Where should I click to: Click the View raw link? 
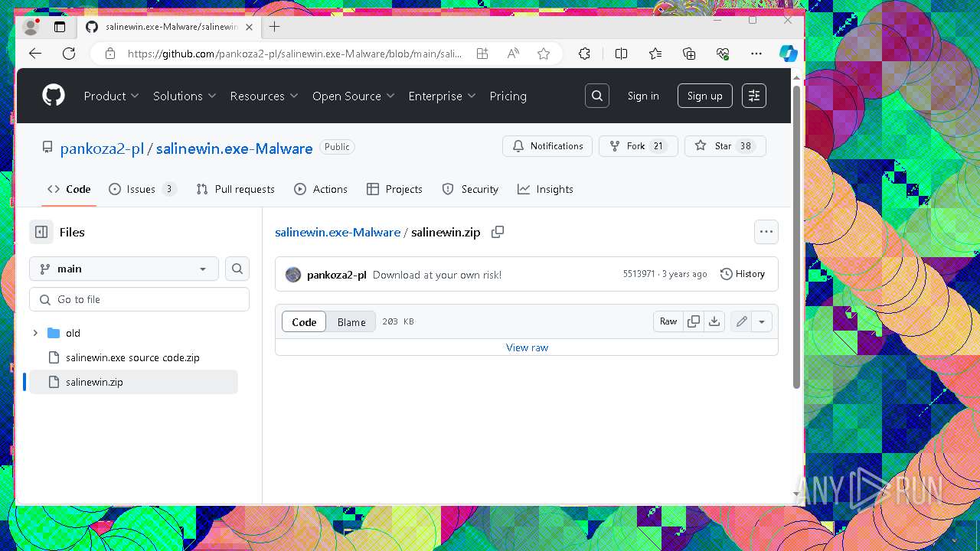pos(527,347)
